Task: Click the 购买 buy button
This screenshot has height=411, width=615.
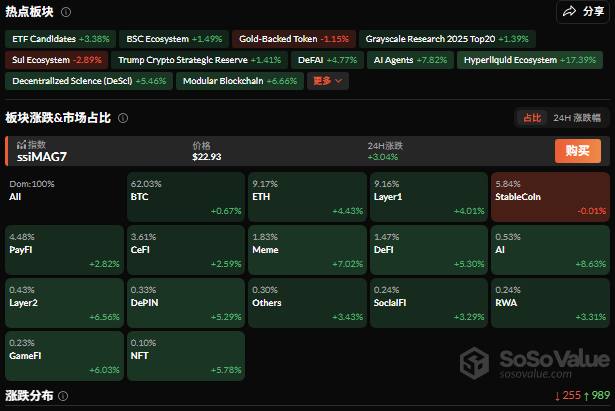Action: (577, 151)
